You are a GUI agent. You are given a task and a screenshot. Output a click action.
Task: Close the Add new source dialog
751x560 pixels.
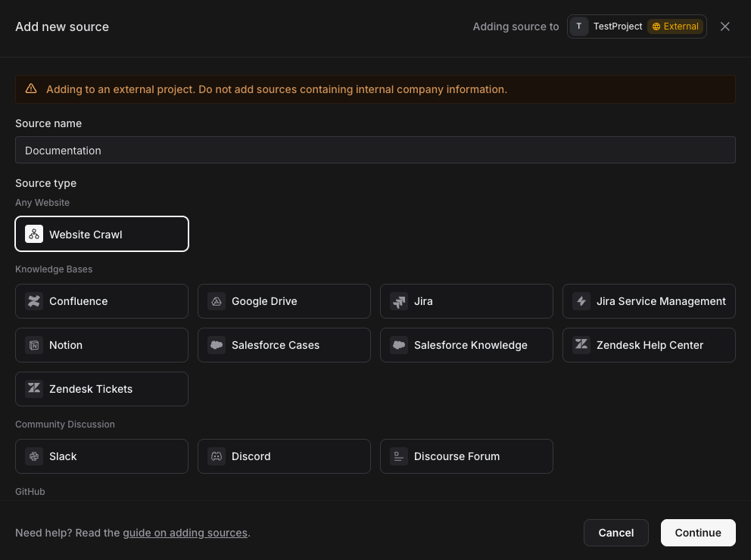pyautogui.click(x=725, y=26)
